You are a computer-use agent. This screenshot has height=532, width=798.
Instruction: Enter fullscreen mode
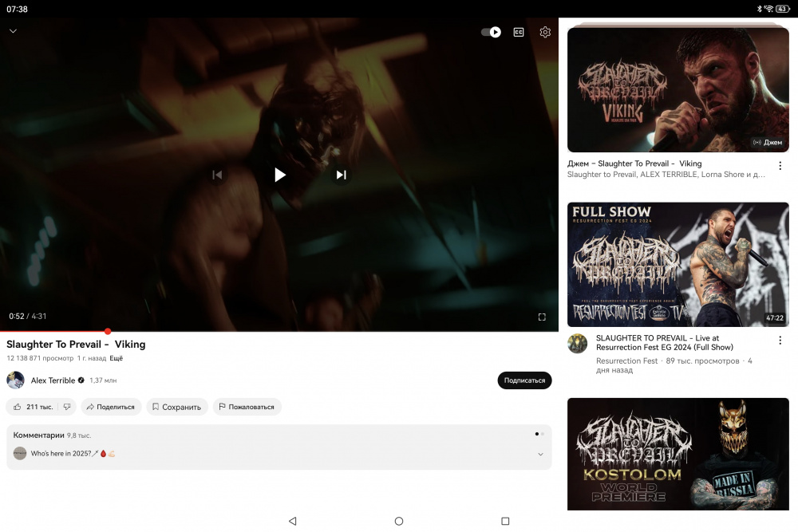[x=542, y=317]
